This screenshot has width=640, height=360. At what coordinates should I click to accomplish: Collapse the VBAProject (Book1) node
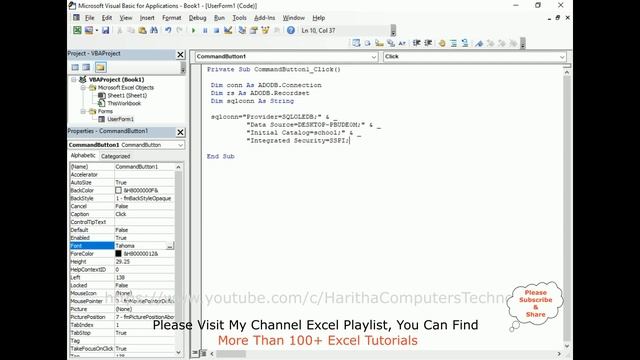coord(74,80)
